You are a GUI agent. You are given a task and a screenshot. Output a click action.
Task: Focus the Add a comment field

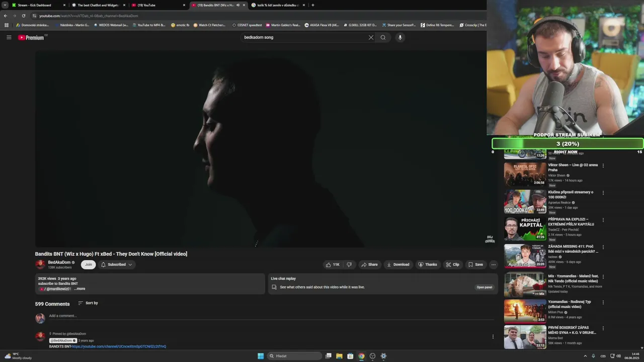pos(271,316)
